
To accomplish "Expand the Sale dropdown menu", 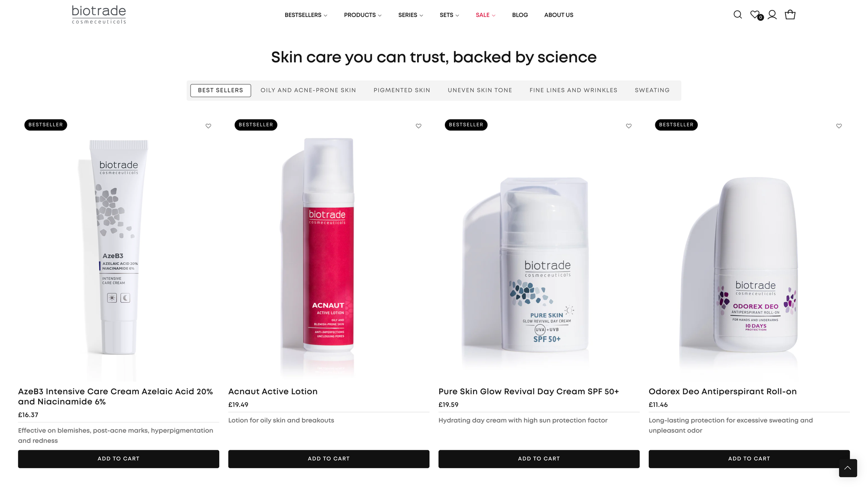I will click(x=485, y=15).
